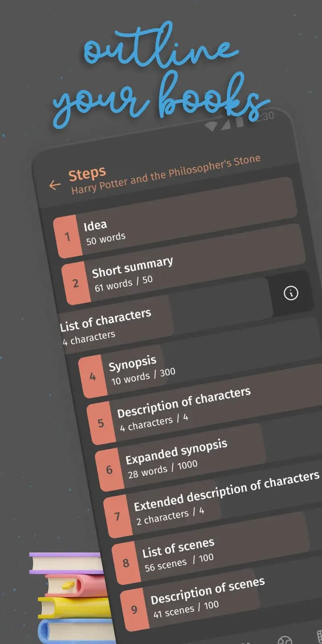The height and width of the screenshot is (644, 322).
Task: Tap the number 9 badge on Description of scenes
Action: [x=134, y=610]
